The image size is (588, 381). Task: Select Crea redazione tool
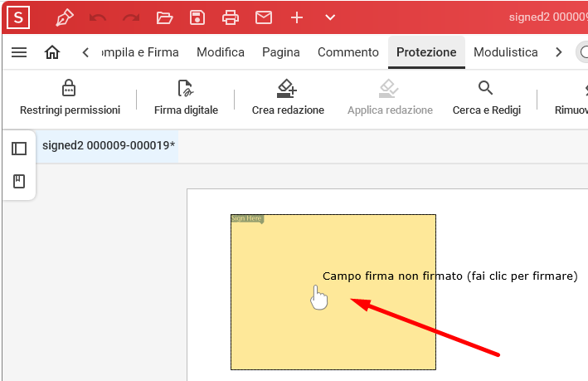point(288,98)
